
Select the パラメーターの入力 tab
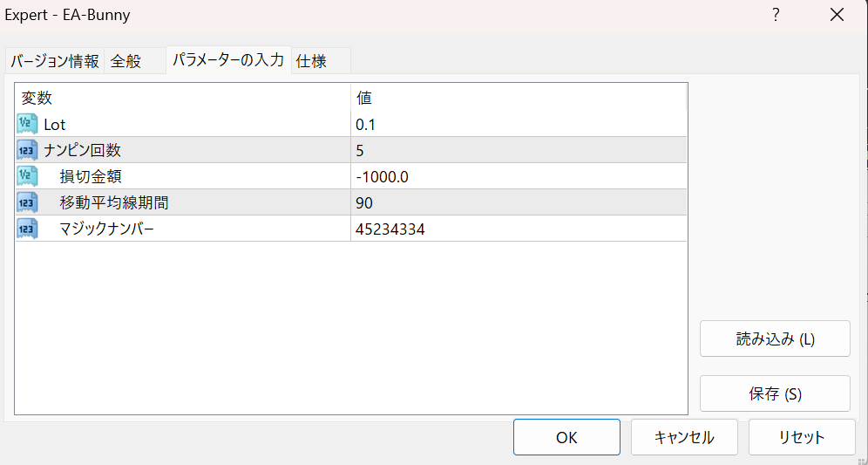(228, 60)
